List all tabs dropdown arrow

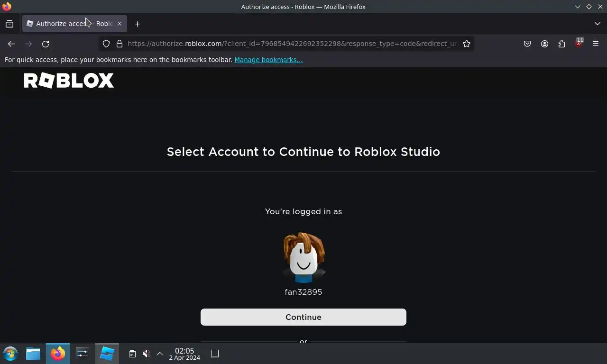point(597,24)
